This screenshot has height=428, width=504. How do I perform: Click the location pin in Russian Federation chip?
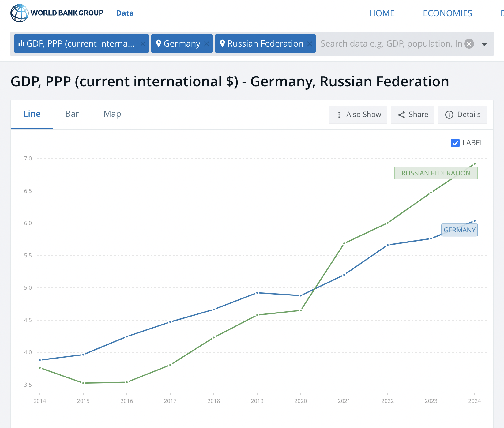(x=223, y=43)
